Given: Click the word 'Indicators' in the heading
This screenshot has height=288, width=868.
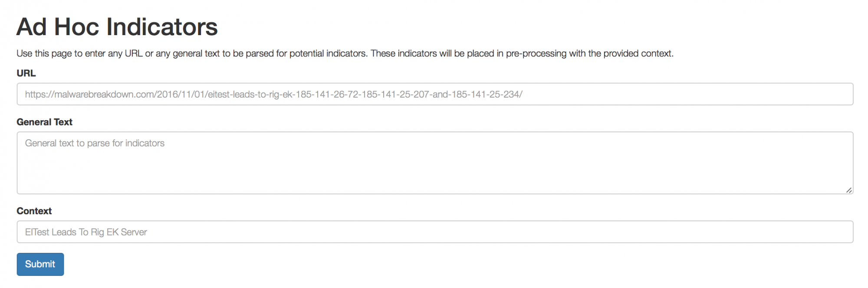Looking at the screenshot, I should click(162, 27).
